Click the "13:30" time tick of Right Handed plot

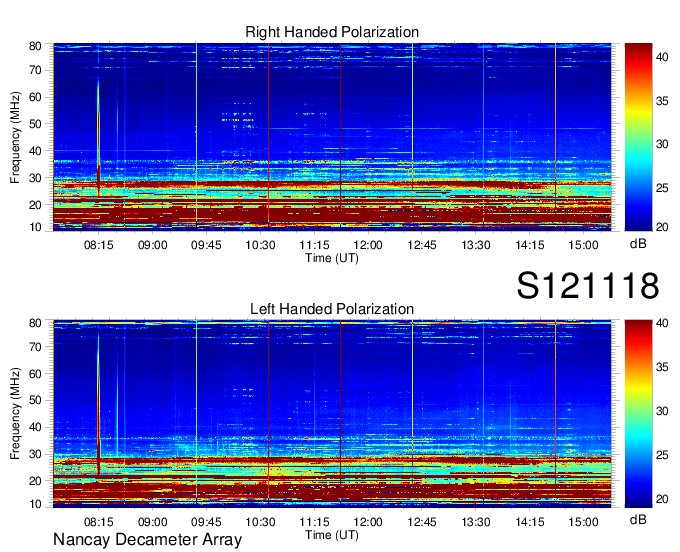(476, 245)
